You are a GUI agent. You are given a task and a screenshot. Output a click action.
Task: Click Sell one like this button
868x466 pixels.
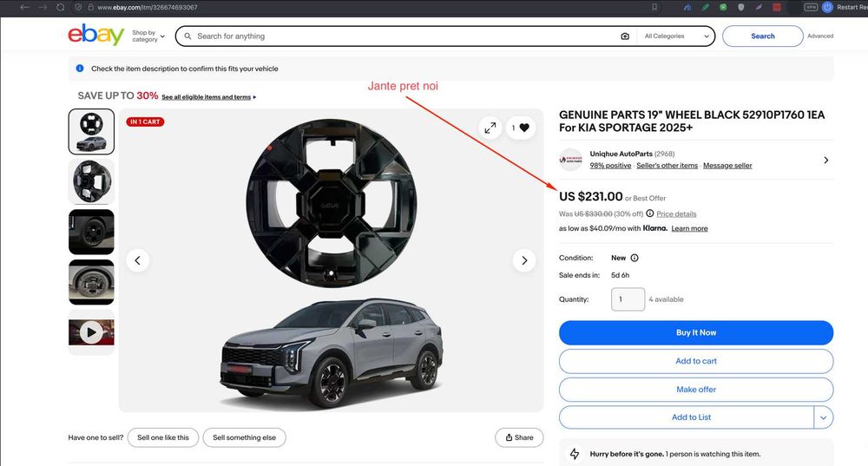coord(163,437)
